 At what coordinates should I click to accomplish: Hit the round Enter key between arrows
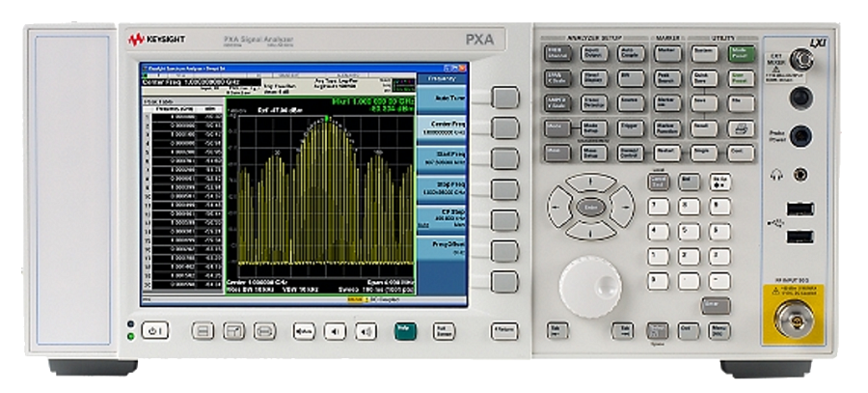coord(590,208)
